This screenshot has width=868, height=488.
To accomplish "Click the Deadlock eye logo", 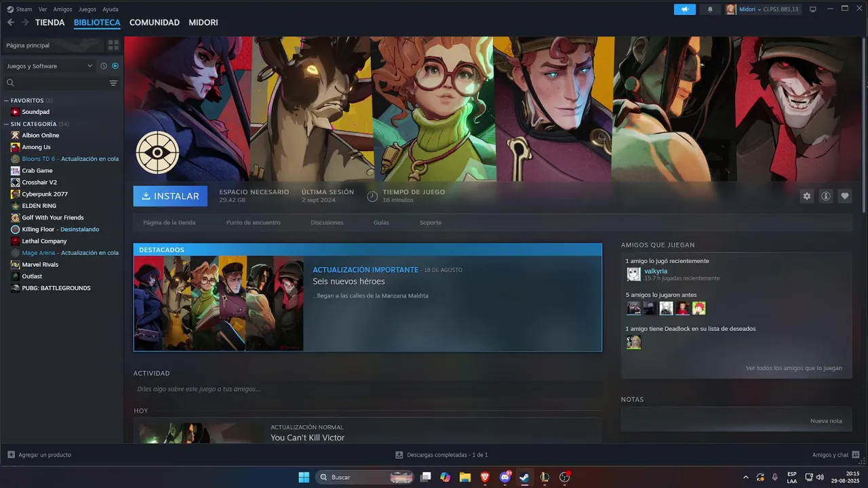I will click(x=157, y=152).
